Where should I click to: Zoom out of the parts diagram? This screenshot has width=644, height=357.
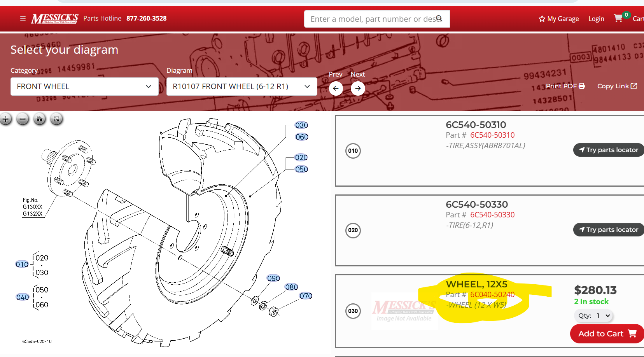click(x=23, y=119)
